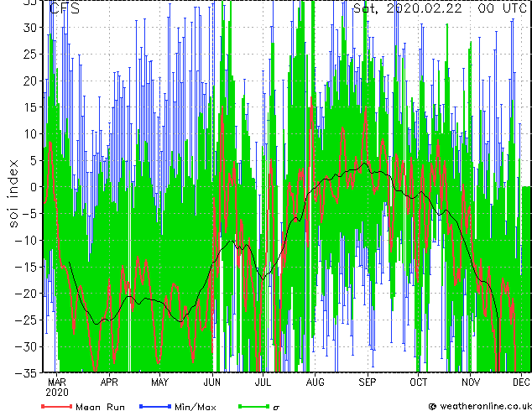Click the 'Min/Max' legend label

point(195,407)
